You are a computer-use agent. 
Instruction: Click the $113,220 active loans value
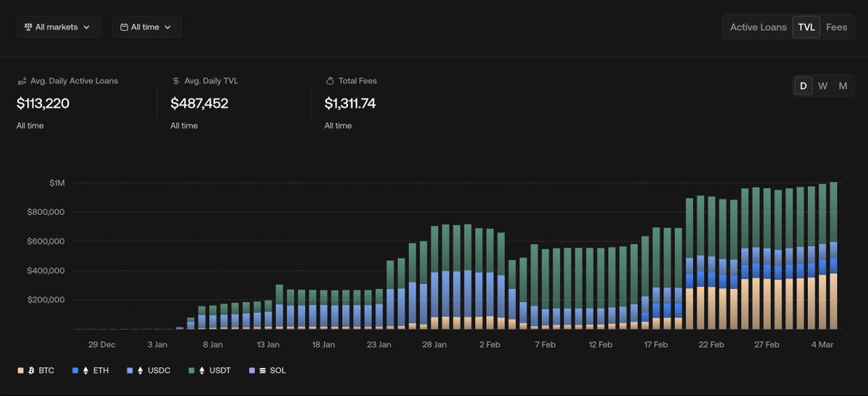[43, 103]
